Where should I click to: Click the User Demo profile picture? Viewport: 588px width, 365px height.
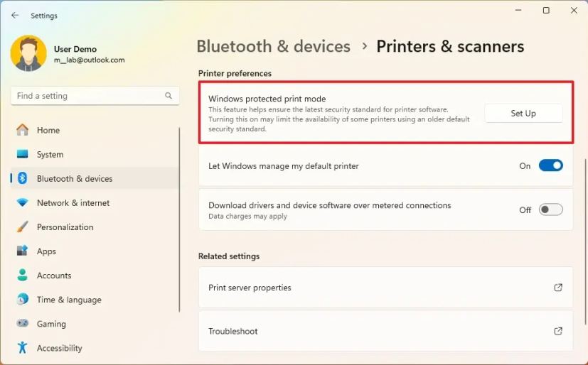pos(28,53)
